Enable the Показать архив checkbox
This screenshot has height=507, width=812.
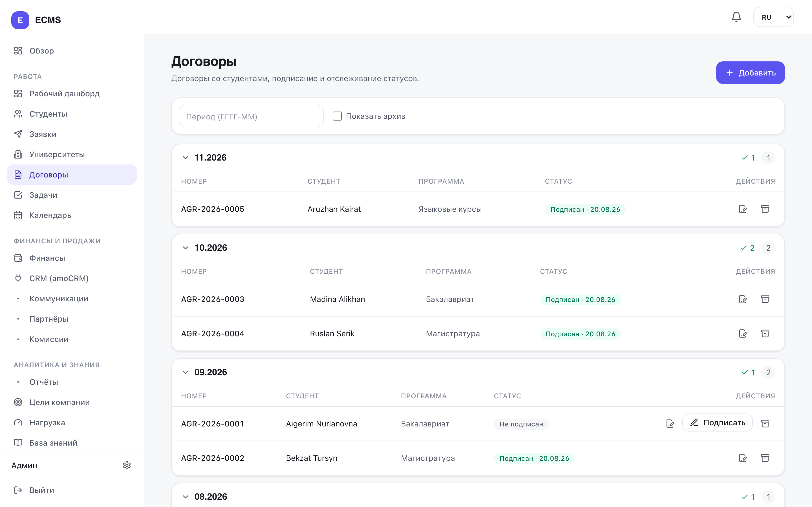click(x=337, y=116)
